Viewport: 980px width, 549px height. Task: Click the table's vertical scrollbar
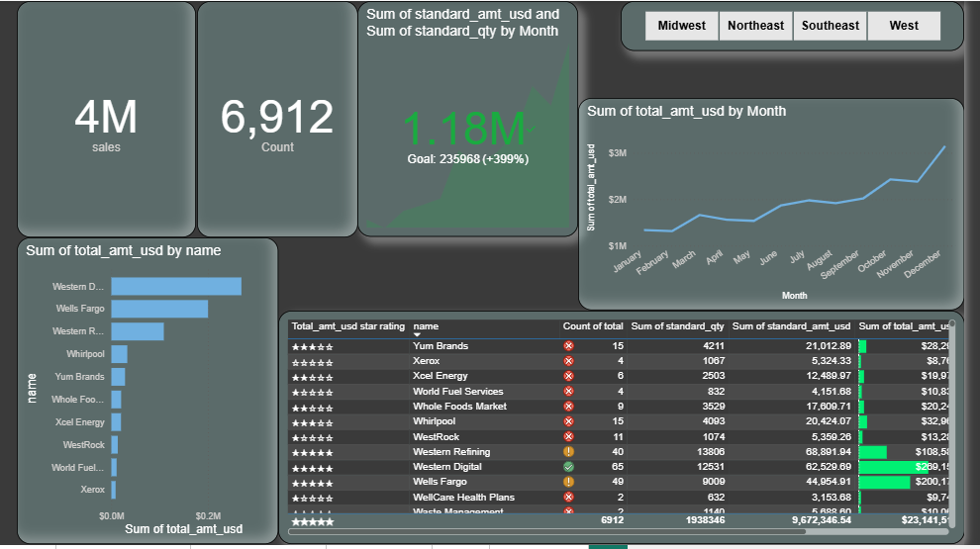(952, 424)
